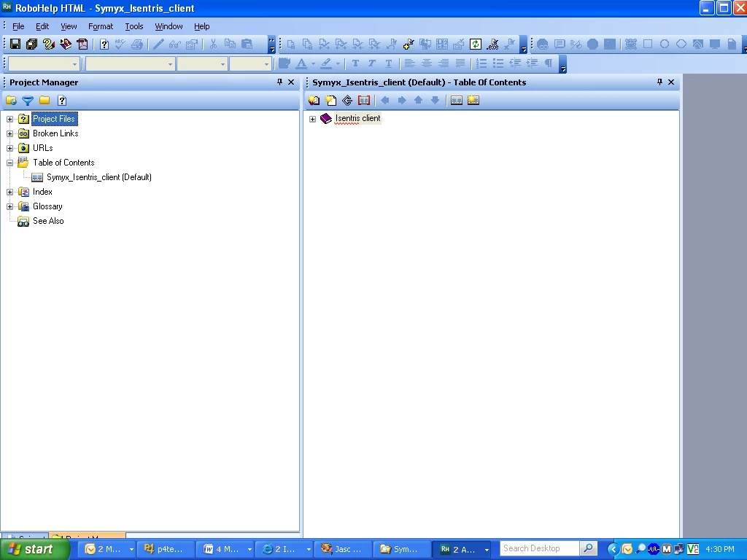747x560 pixels.
Task: Expand the Project Files folder node
Action: click(x=9, y=119)
